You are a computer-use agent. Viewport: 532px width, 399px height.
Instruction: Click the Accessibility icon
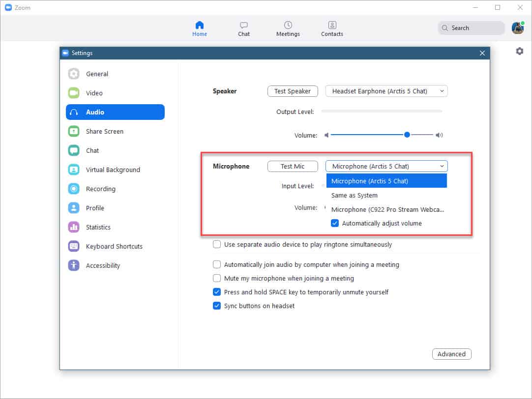[x=74, y=265]
